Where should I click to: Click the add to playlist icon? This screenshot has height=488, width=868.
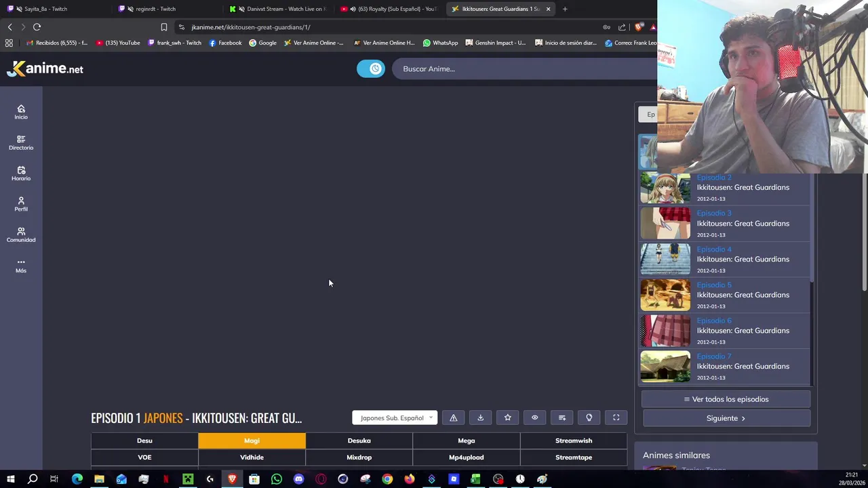pos(561,418)
